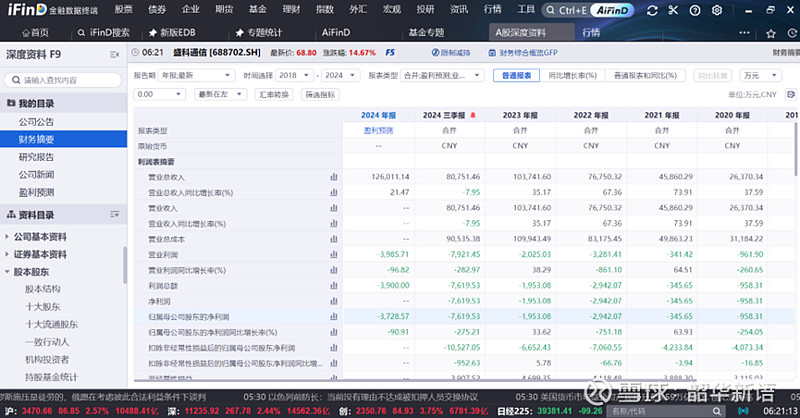The width and height of the screenshot is (800, 418).
Task: Select 公司公告 in 我的目录
Action: pyautogui.click(x=36, y=122)
